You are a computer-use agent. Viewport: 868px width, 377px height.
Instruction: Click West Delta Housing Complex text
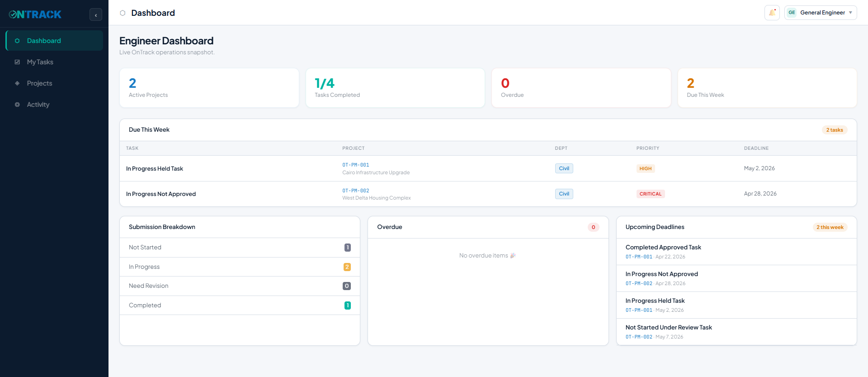tap(377, 198)
